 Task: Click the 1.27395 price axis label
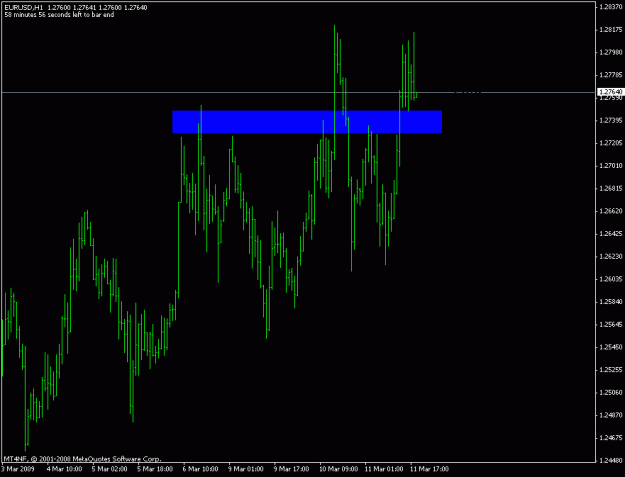[611, 120]
